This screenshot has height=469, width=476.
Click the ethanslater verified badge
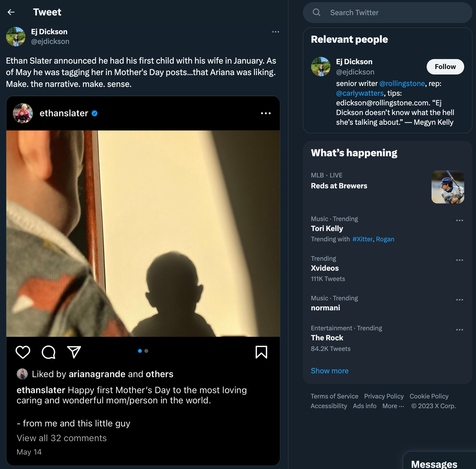(95, 113)
